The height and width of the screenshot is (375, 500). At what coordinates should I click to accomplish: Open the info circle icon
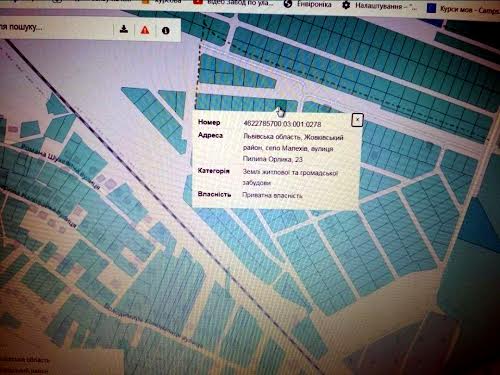click(166, 31)
